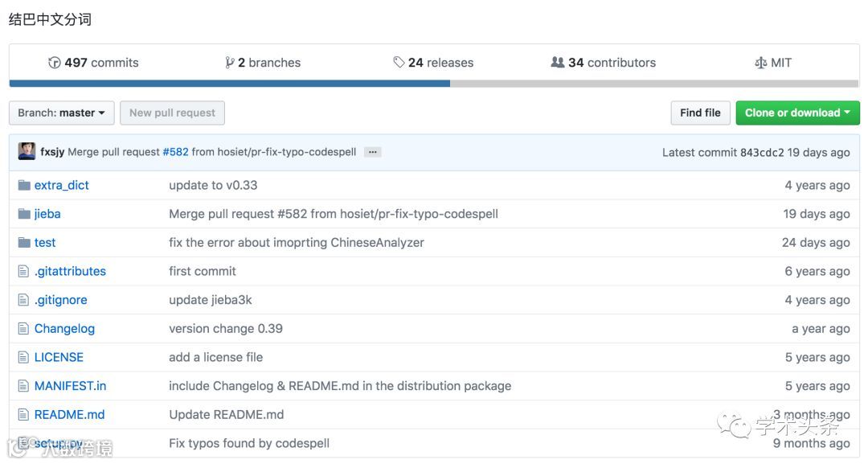Open the MANIFEST.in file
868x464 pixels.
(x=70, y=386)
